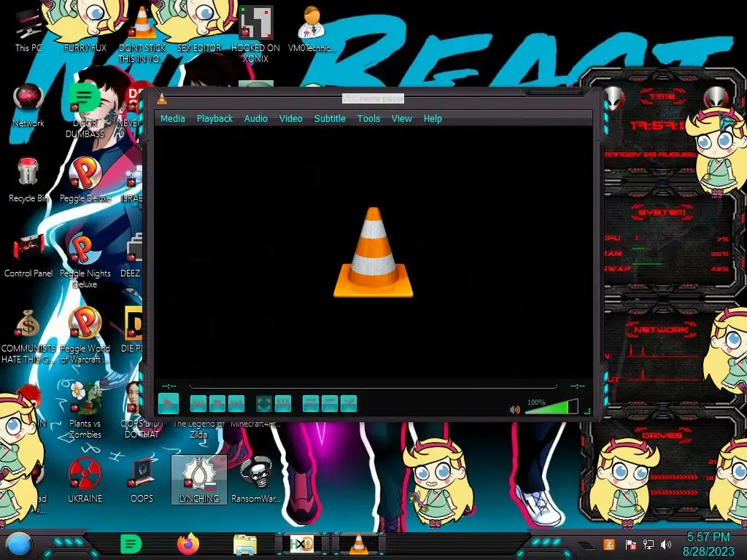Screen dimensions: 747x560
Task: Skip to next media in VLC
Action: click(x=236, y=404)
